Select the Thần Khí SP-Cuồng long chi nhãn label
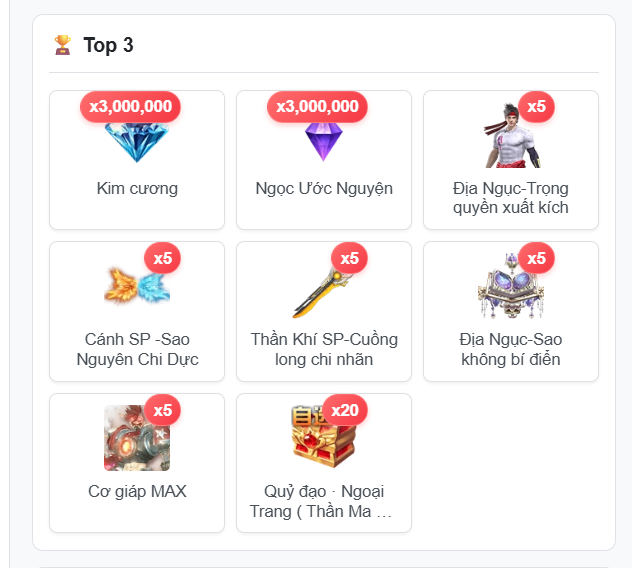 pos(324,349)
